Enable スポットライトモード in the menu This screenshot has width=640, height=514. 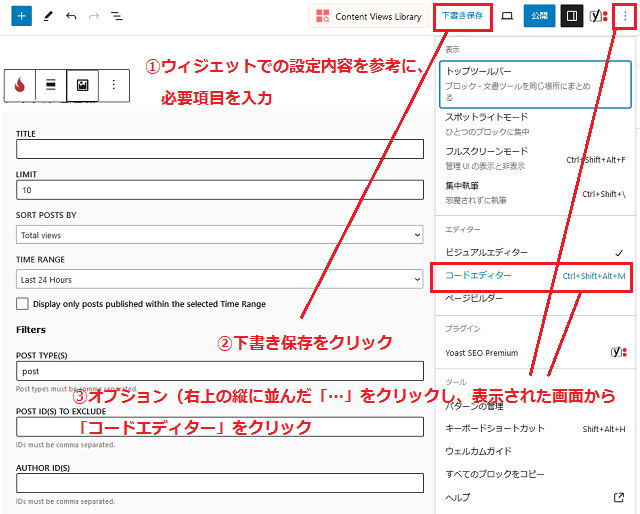point(535,124)
